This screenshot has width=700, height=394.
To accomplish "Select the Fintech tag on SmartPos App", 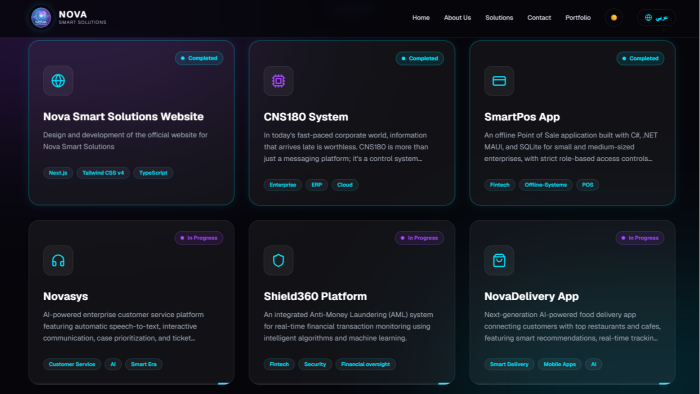I will 500,185.
